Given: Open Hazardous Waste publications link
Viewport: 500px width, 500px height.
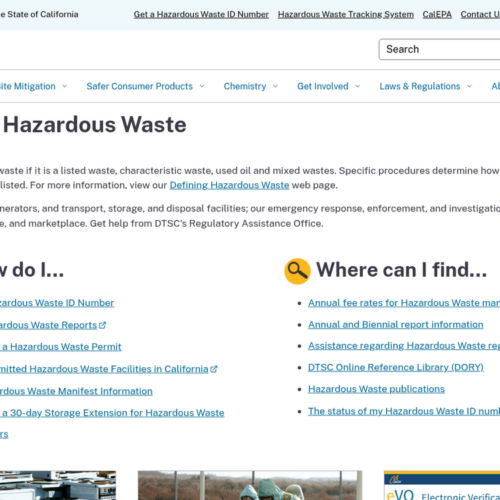Looking at the screenshot, I should click(376, 389).
